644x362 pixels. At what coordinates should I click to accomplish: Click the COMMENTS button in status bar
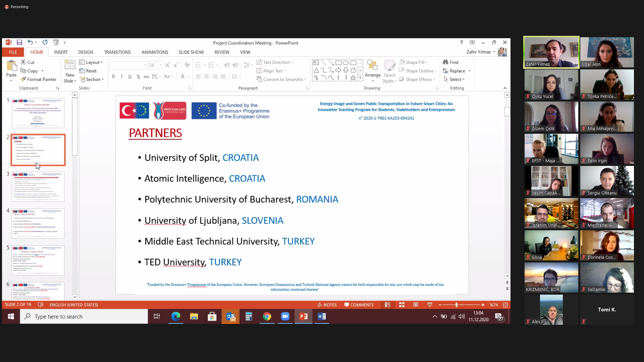[359, 305]
